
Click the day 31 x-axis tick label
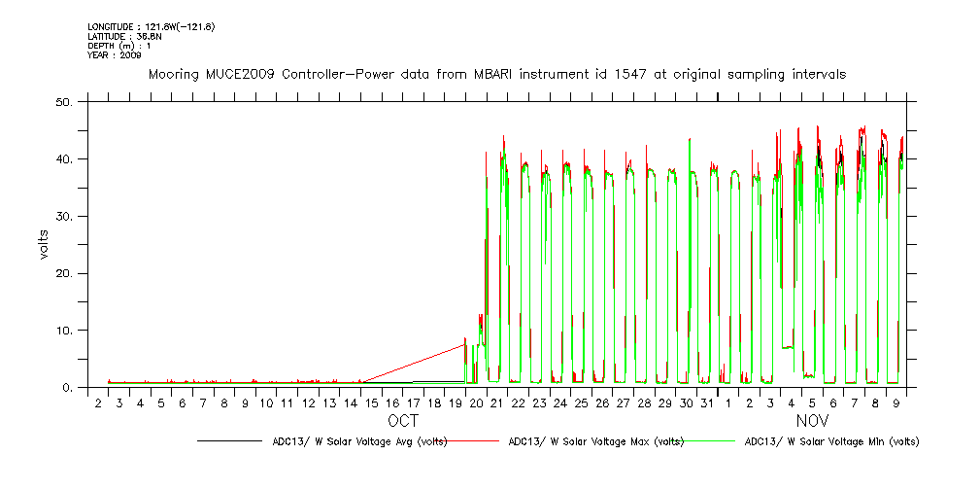pos(707,402)
